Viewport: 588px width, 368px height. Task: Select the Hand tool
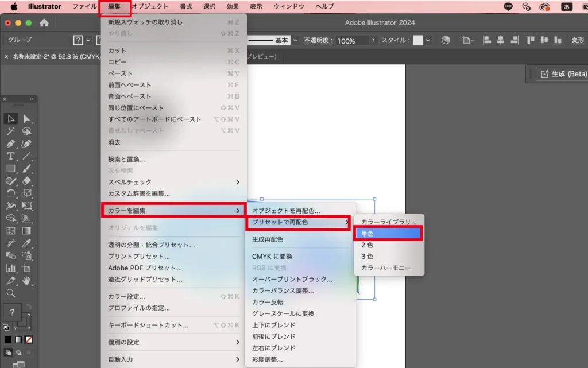pyautogui.click(x=26, y=281)
